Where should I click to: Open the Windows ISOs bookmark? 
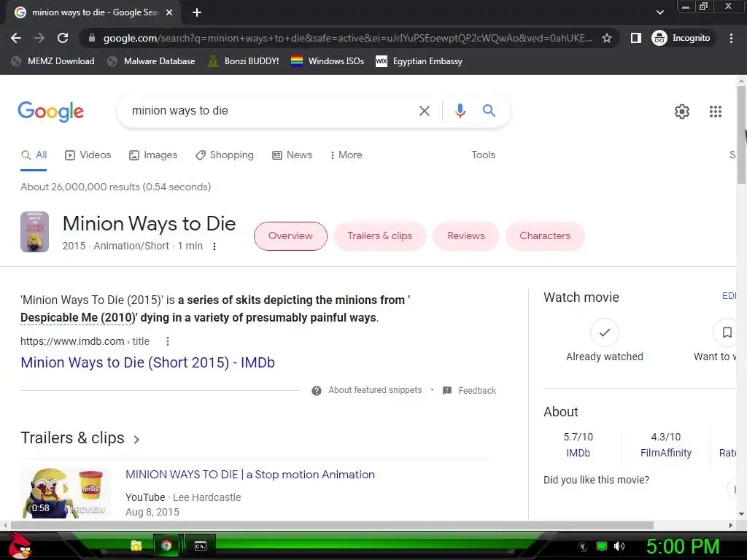click(x=328, y=61)
